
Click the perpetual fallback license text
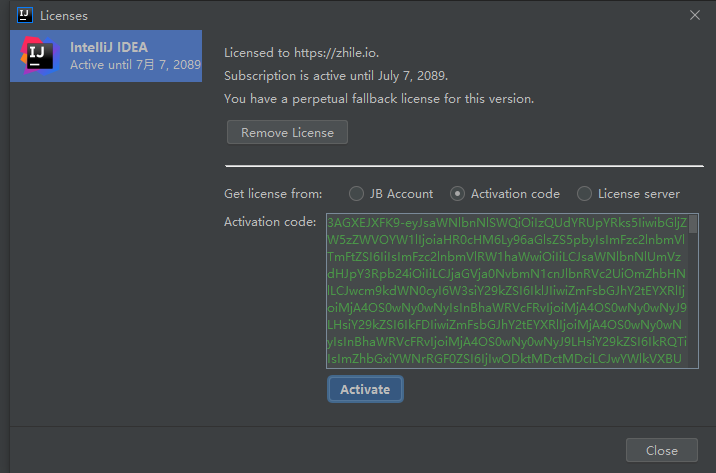click(379, 99)
